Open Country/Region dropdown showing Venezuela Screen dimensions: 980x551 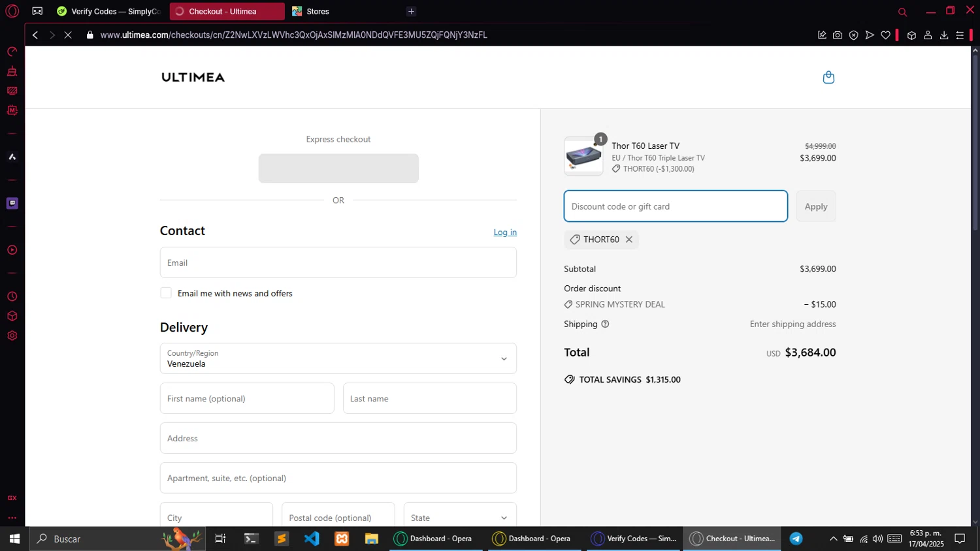click(338, 358)
